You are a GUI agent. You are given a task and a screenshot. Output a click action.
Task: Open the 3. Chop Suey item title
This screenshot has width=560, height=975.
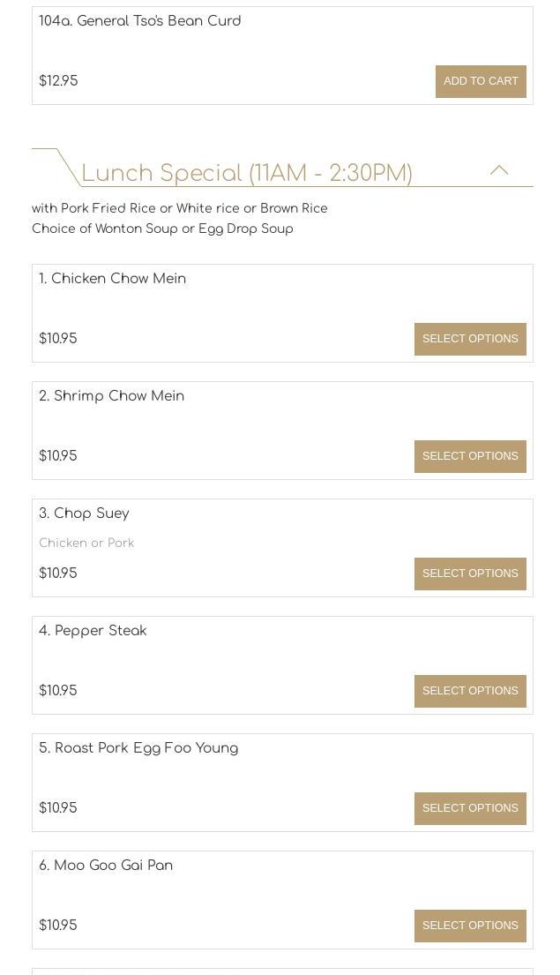pos(85,514)
